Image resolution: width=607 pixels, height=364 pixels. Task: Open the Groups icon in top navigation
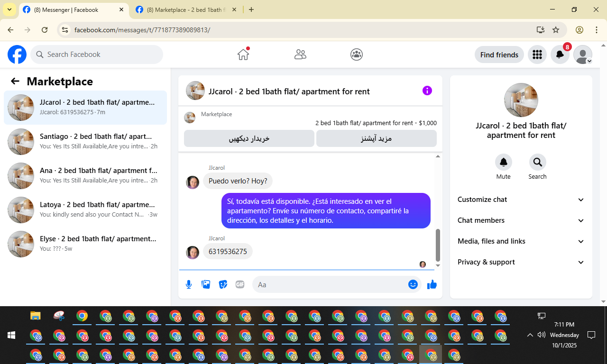tap(357, 55)
